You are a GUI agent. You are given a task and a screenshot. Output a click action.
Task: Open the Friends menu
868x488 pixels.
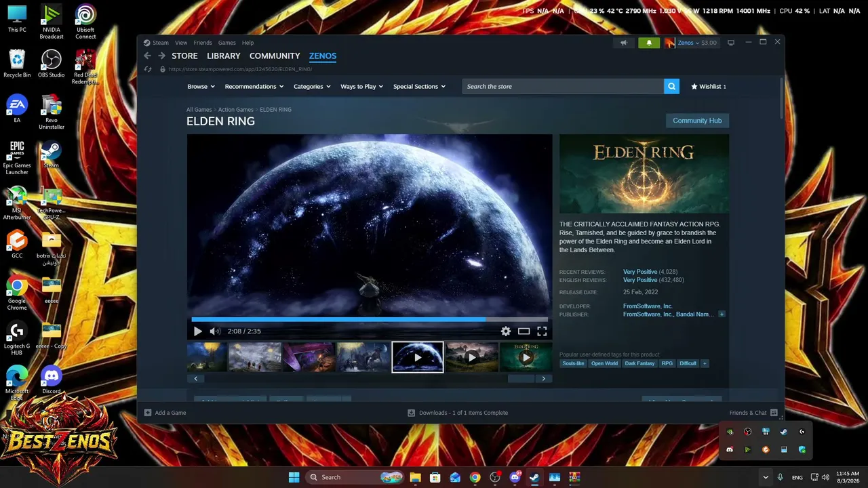click(x=203, y=43)
